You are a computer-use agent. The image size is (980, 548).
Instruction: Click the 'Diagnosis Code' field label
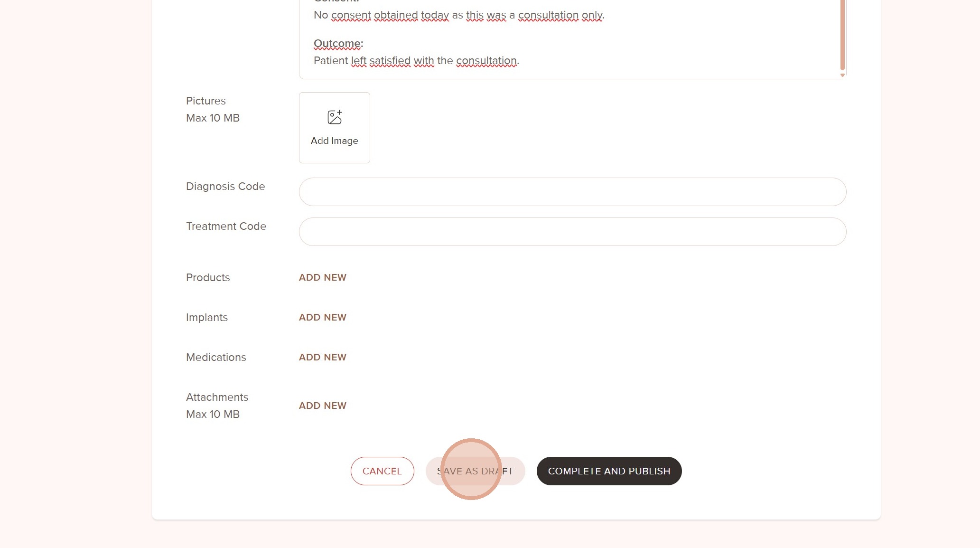[x=225, y=186]
